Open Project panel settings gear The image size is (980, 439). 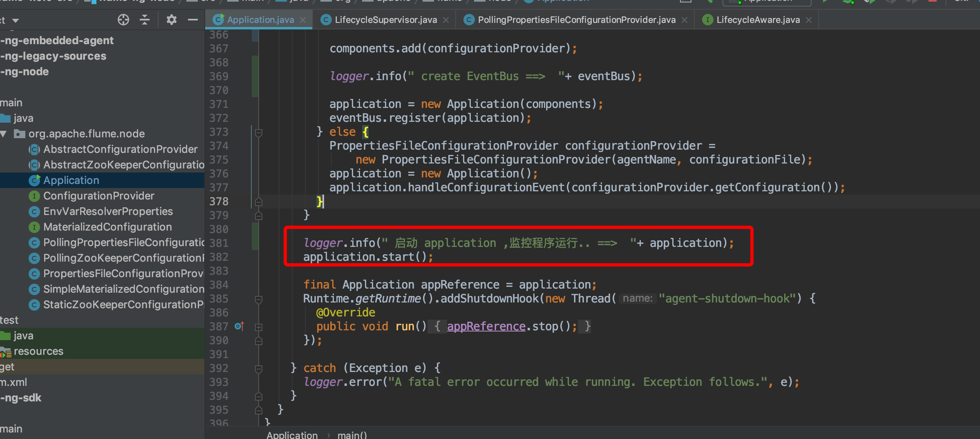tap(171, 19)
